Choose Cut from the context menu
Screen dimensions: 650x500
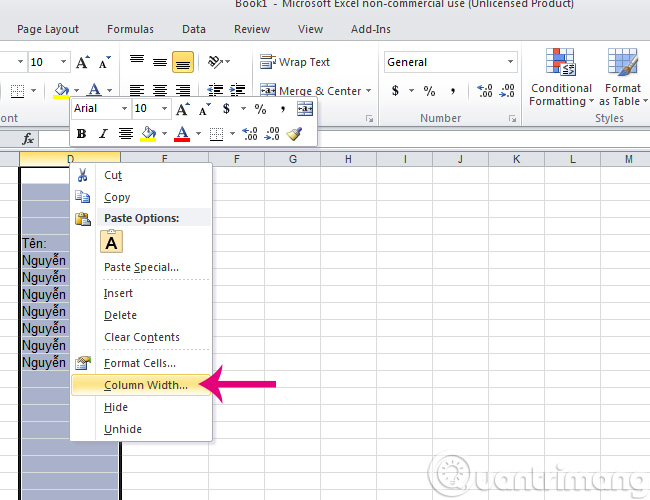pos(141,175)
